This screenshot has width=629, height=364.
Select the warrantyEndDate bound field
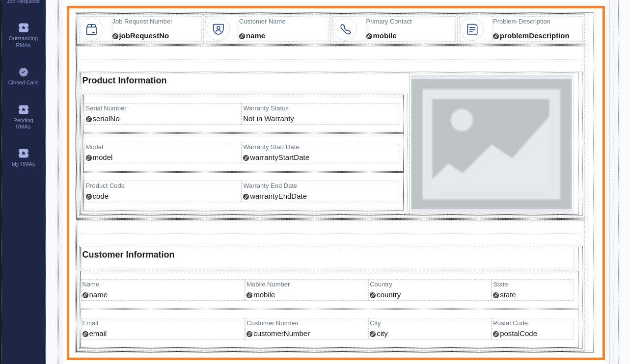tap(278, 196)
